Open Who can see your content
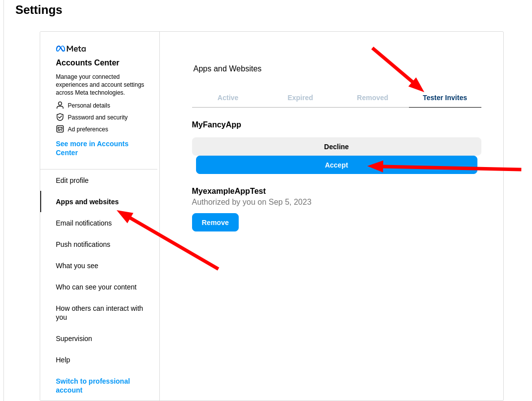The image size is (532, 401). point(96,287)
